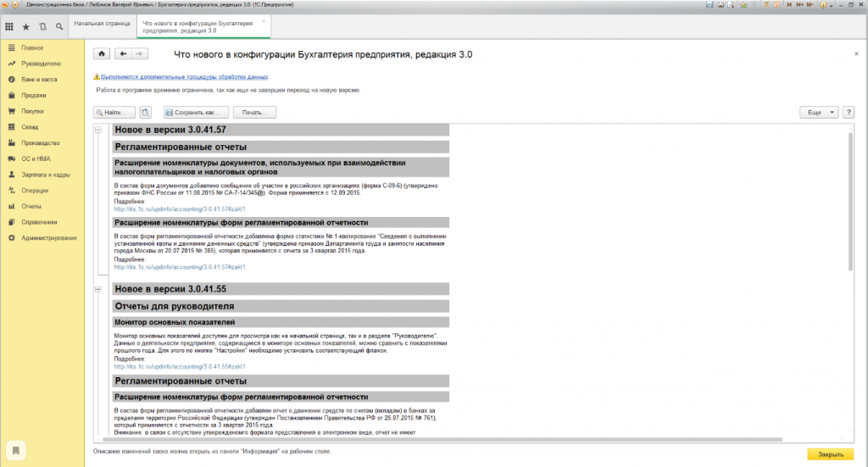This screenshot has width=868, height=467.
Task: Open the sections menu grid icon
Action: [9, 26]
